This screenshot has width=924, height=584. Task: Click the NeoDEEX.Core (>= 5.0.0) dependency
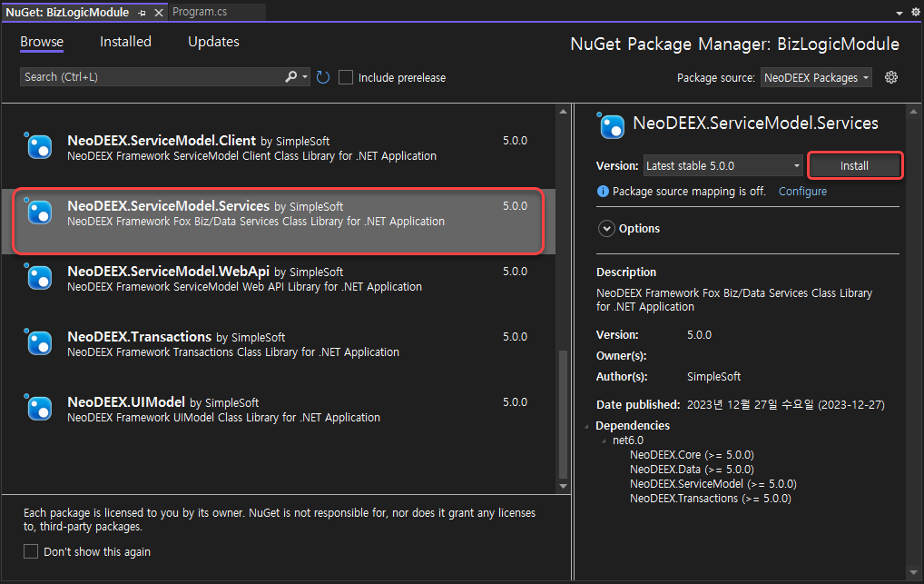click(692, 455)
